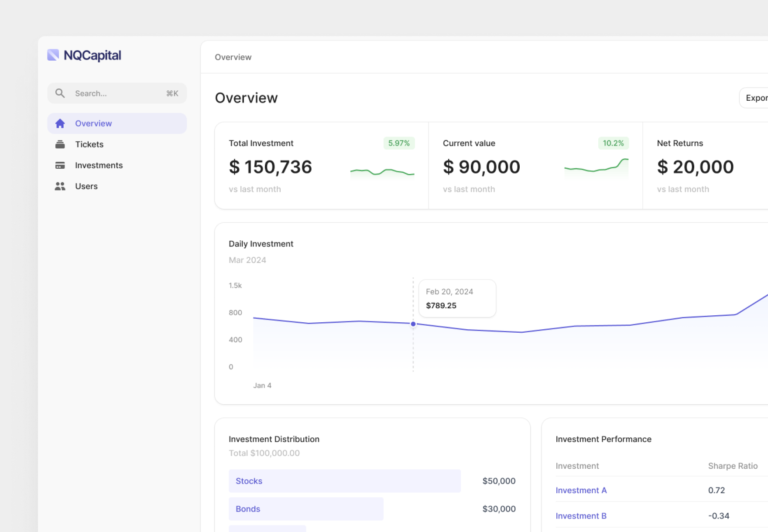The height and width of the screenshot is (532, 768).
Task: Click the Investment Performance heading
Action: [603, 439]
